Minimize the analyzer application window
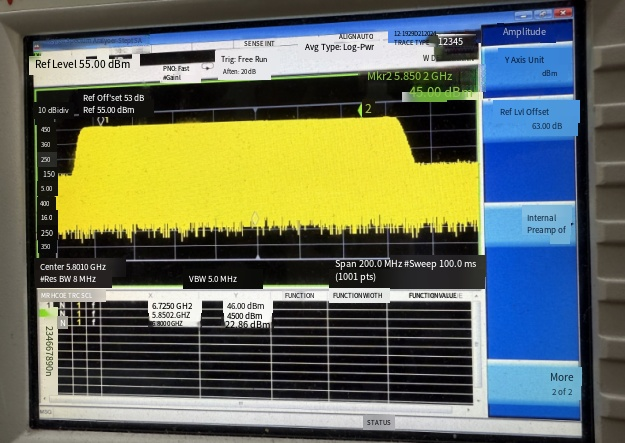This screenshot has height=443, width=625. (523, 15)
